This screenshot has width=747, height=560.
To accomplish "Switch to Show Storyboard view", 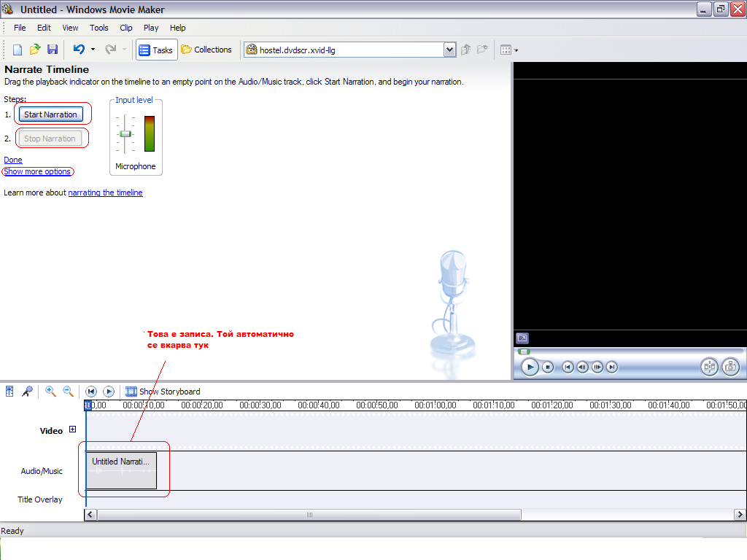I will point(163,392).
